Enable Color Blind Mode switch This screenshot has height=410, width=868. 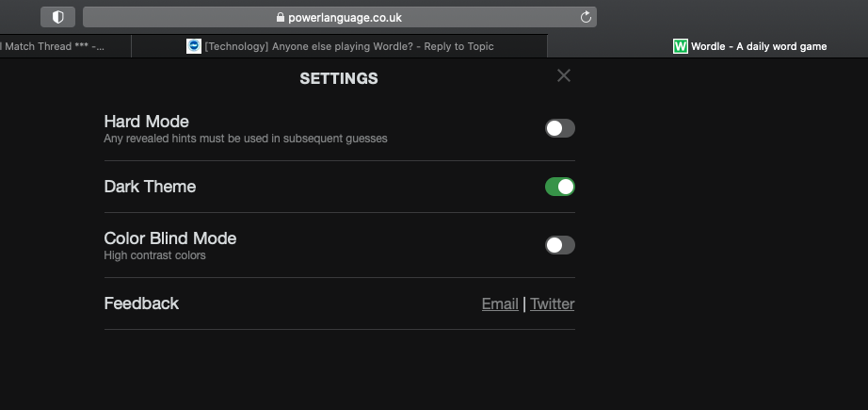coord(559,245)
